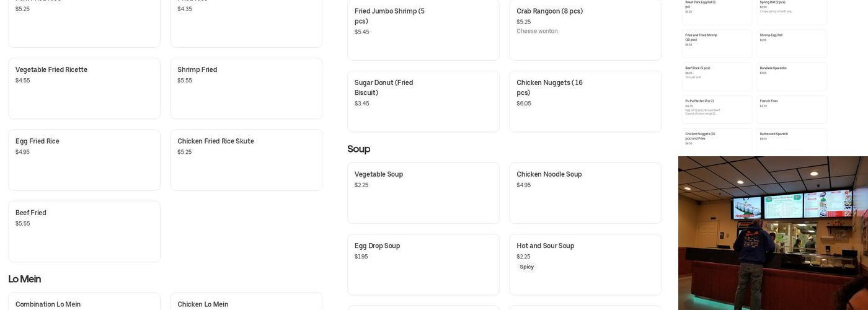Jump to the Soup section heading

coord(358,149)
